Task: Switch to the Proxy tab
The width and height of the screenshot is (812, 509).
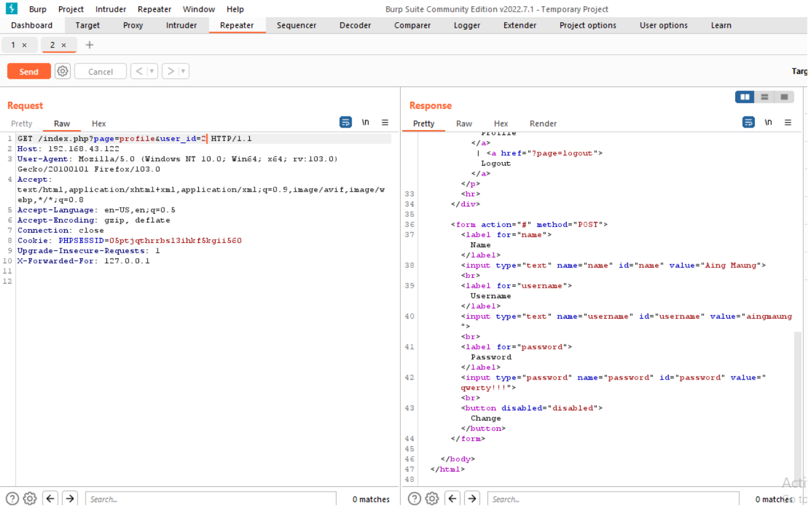Action: tap(133, 25)
